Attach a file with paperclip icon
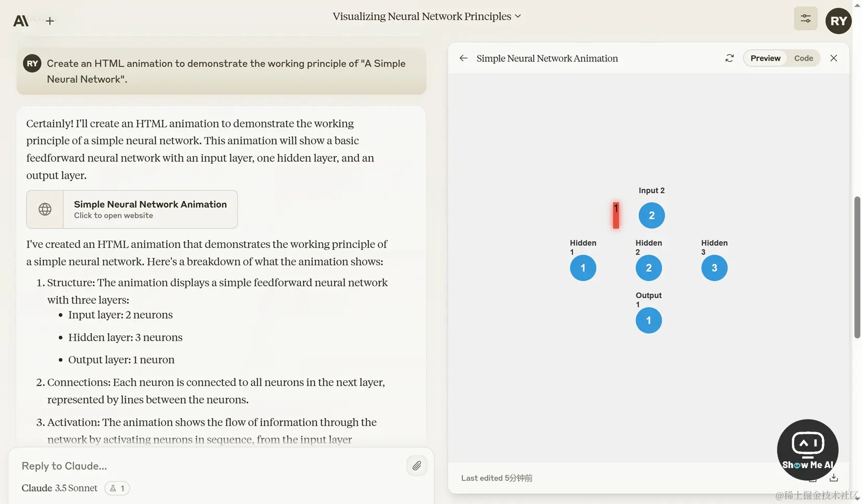 417,466
